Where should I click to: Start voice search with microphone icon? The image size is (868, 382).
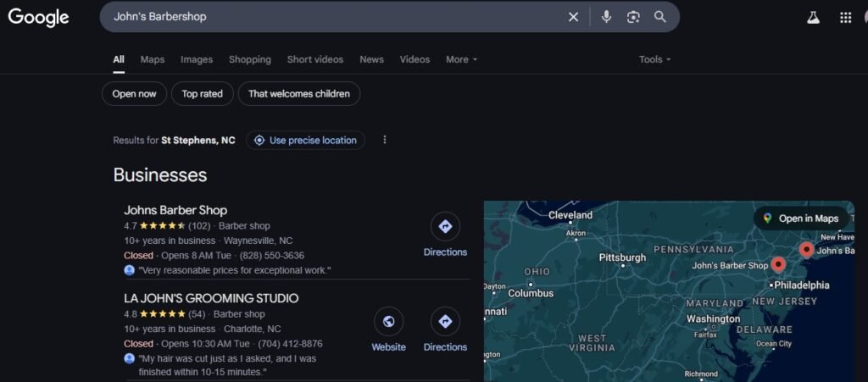coord(606,17)
